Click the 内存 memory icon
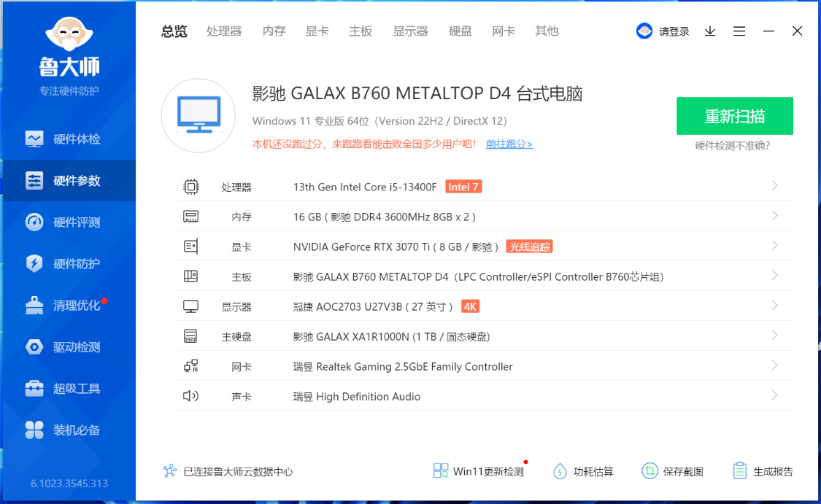The image size is (821, 504). [190, 217]
